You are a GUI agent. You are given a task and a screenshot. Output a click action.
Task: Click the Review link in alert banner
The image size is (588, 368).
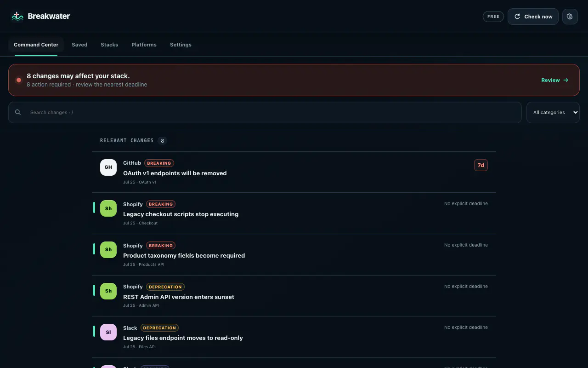pyautogui.click(x=555, y=80)
